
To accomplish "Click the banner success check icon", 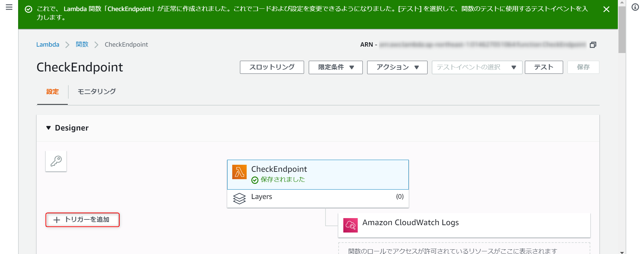I will pos(29,9).
